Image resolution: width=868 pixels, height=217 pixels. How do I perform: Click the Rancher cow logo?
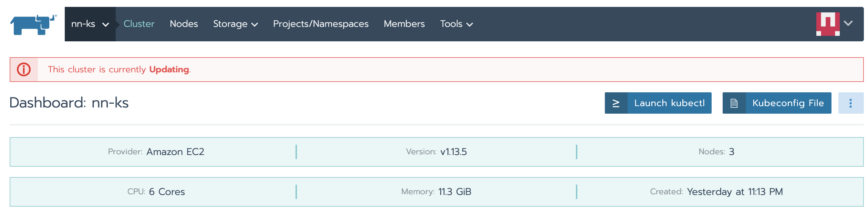(x=33, y=24)
